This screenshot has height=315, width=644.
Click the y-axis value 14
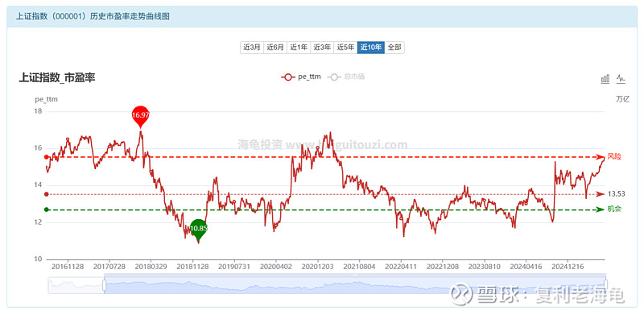point(39,185)
